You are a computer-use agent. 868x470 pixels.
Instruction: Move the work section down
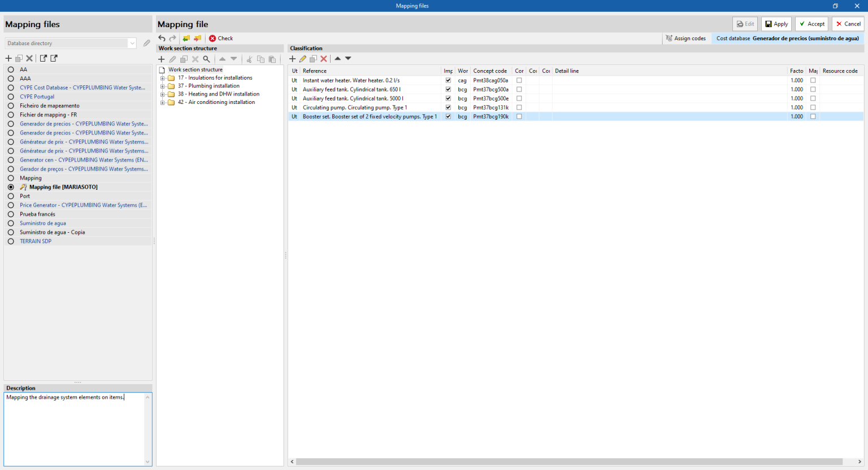(x=233, y=59)
